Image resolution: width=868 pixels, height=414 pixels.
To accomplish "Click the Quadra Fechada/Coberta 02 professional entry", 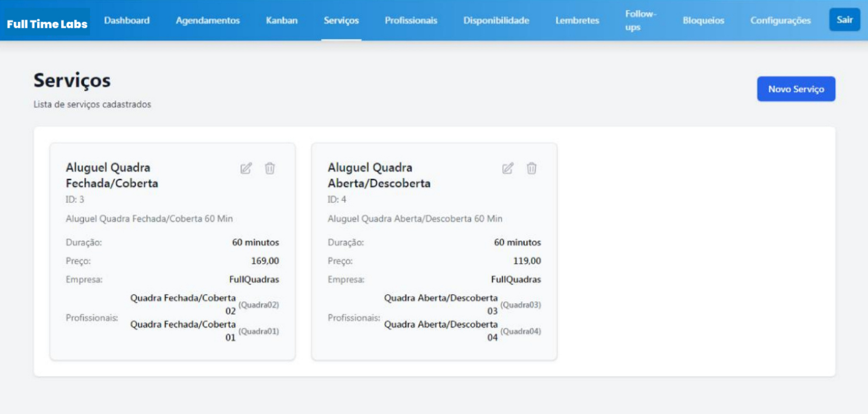I will click(x=183, y=304).
